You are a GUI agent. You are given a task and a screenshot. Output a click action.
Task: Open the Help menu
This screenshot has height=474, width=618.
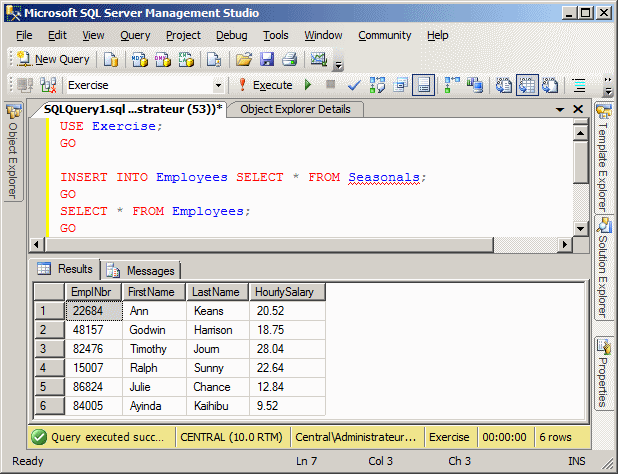point(437,35)
